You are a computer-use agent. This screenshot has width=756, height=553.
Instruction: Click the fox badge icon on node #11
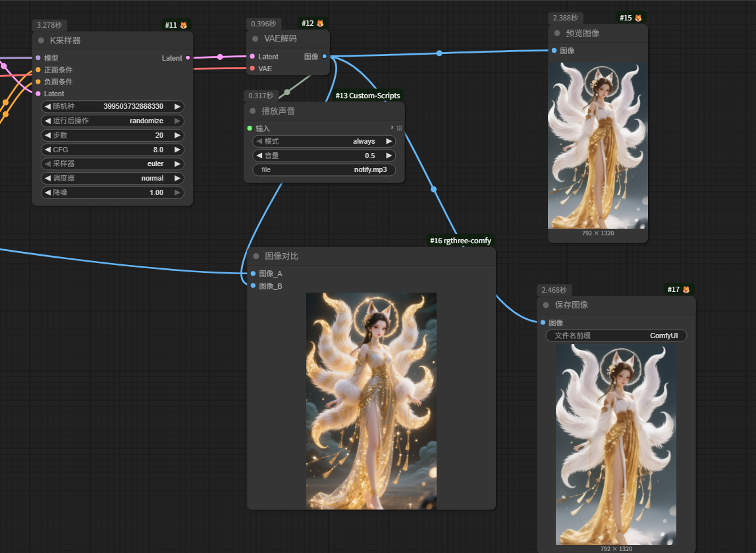click(184, 25)
